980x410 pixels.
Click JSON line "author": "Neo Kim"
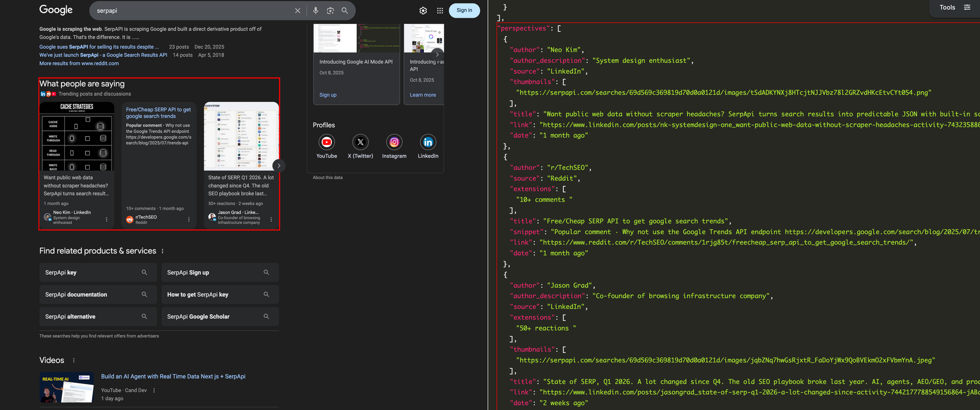546,50
